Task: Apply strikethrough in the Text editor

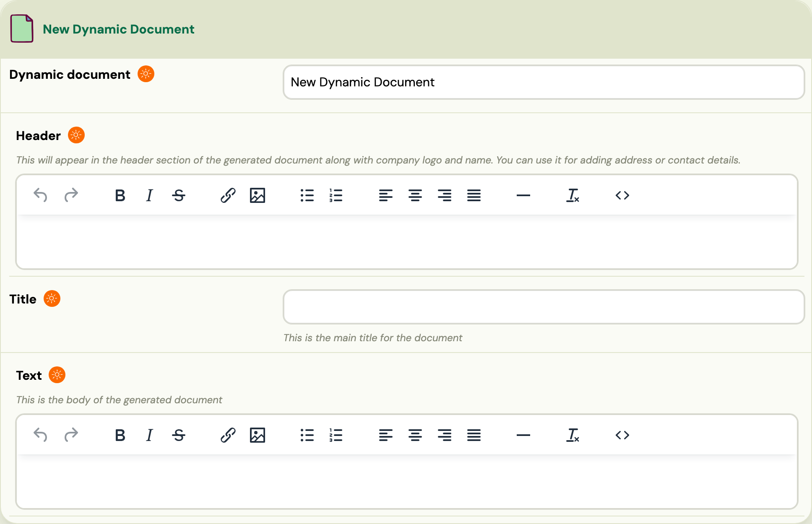Action: click(x=179, y=435)
